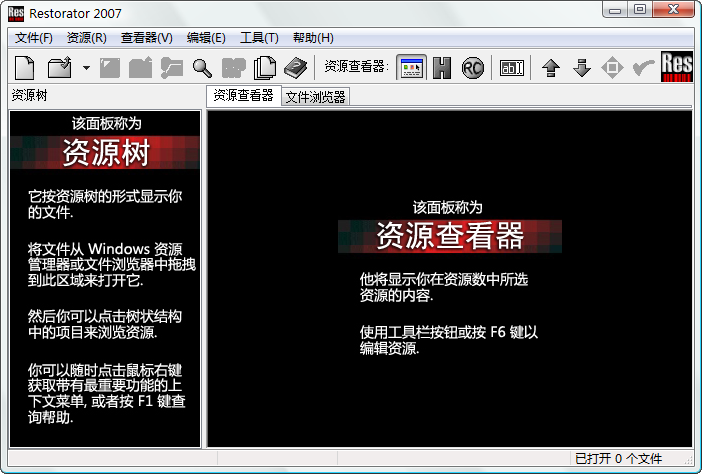Click the diamond-shaped toolbar icon

coord(612,68)
